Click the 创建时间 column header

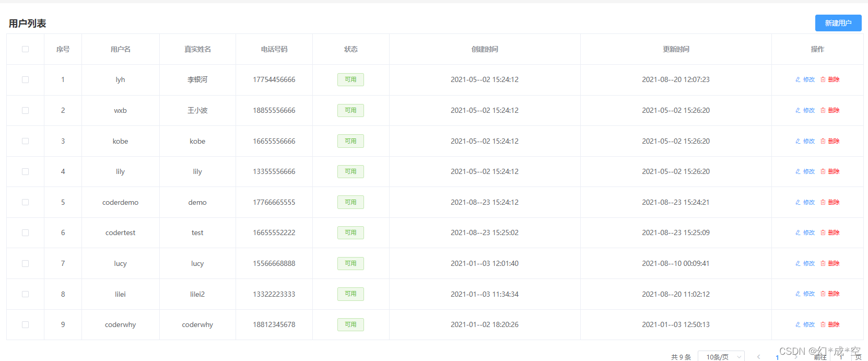click(x=485, y=49)
